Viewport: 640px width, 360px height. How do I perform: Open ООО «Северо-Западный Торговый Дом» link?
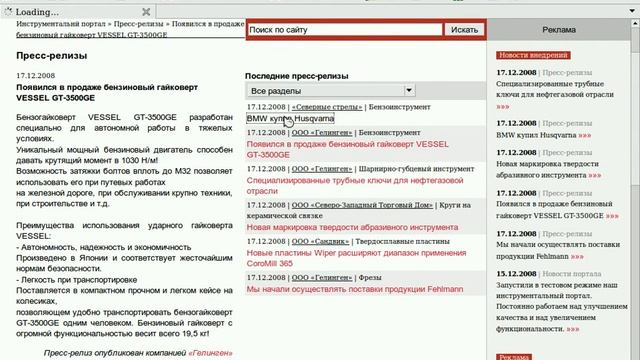point(362,205)
